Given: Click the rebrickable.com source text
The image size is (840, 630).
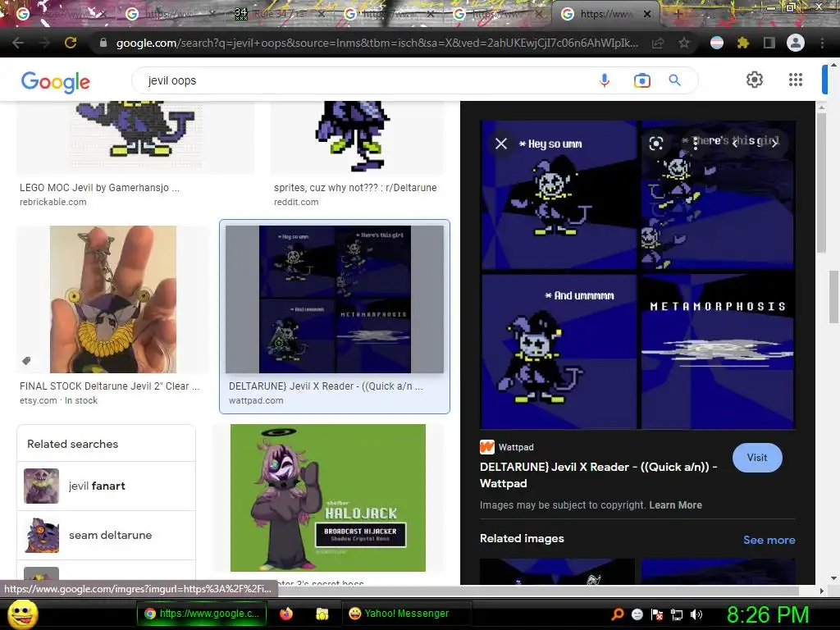Looking at the screenshot, I should 53,202.
